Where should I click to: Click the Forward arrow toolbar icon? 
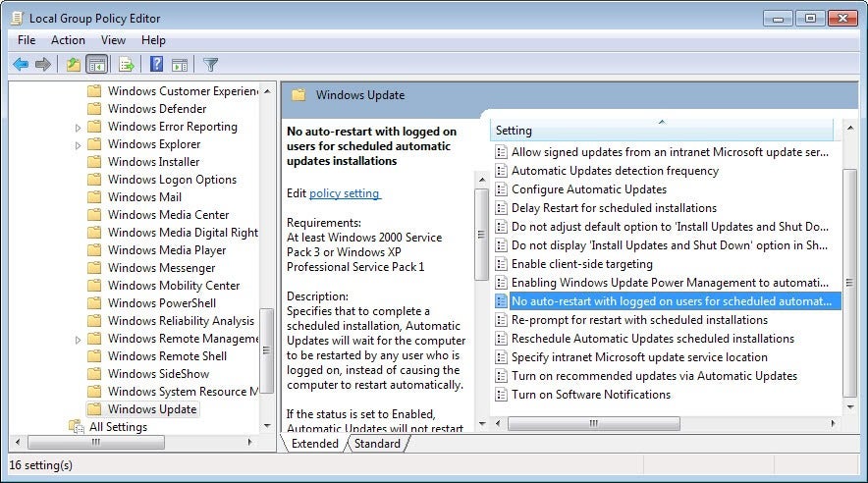point(42,65)
